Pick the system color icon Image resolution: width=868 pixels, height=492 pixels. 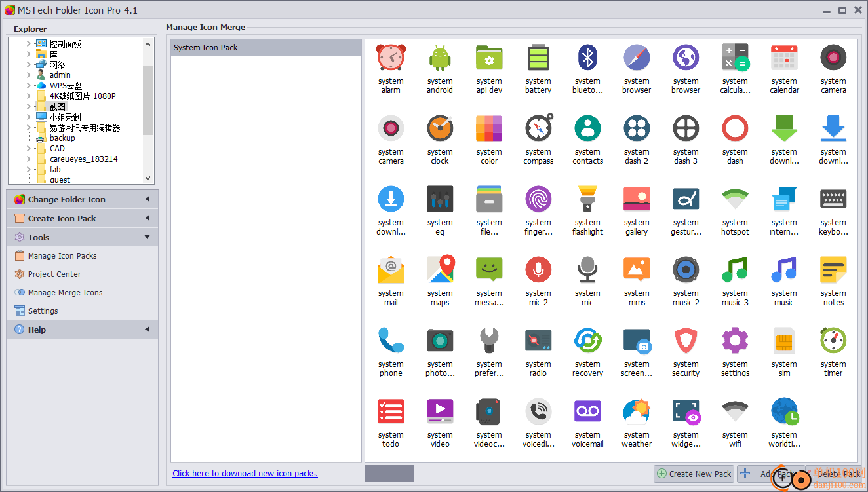tap(489, 128)
